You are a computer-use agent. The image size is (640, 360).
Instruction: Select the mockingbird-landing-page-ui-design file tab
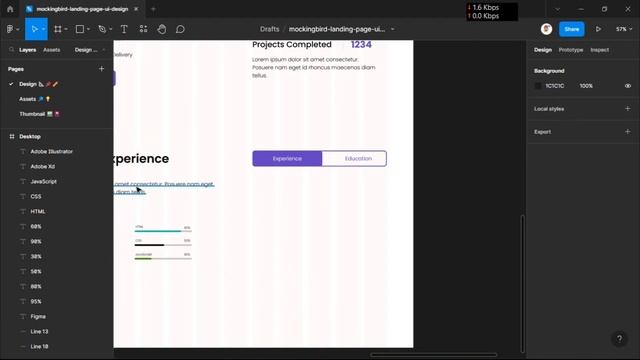pos(82,9)
